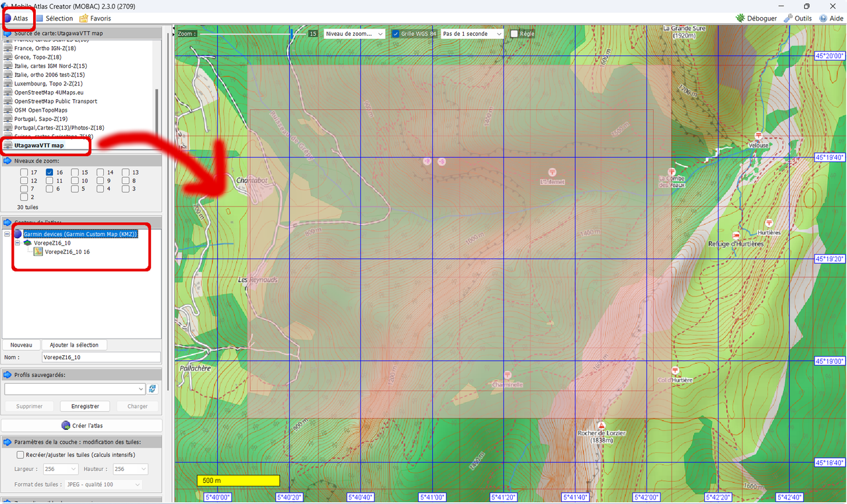Image resolution: width=847 pixels, height=504 pixels.
Task: Collapse the Garmin devices atlas node
Action: (7, 234)
